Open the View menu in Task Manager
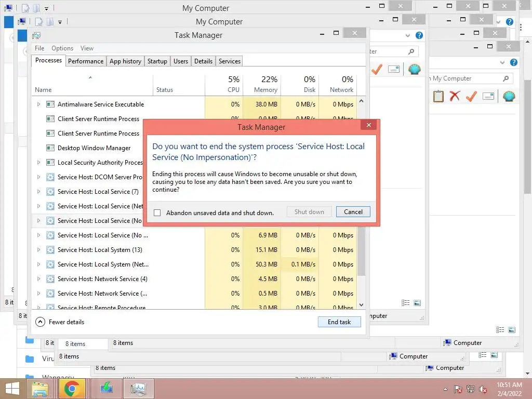Viewport: 532px width, 399px height. (x=87, y=48)
